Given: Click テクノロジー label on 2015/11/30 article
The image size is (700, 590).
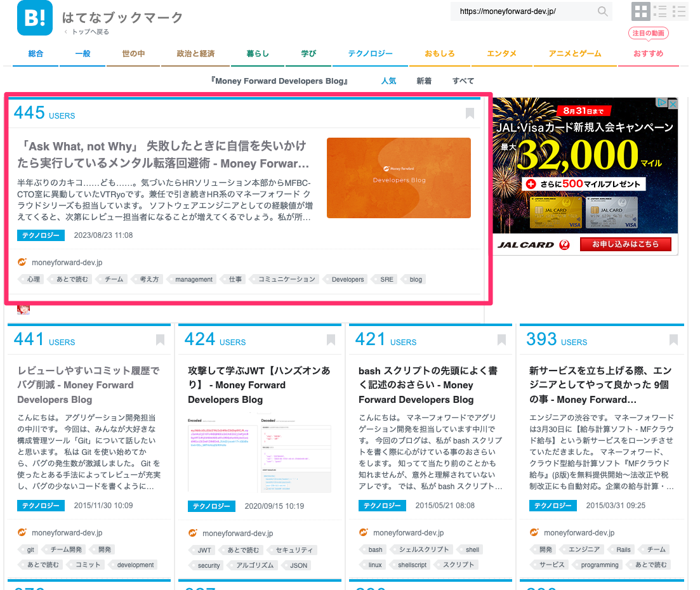Looking at the screenshot, I should (41, 505).
